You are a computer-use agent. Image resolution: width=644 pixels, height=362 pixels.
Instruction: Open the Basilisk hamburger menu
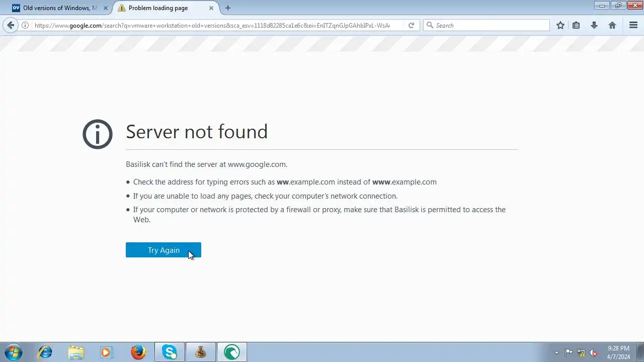click(x=633, y=25)
